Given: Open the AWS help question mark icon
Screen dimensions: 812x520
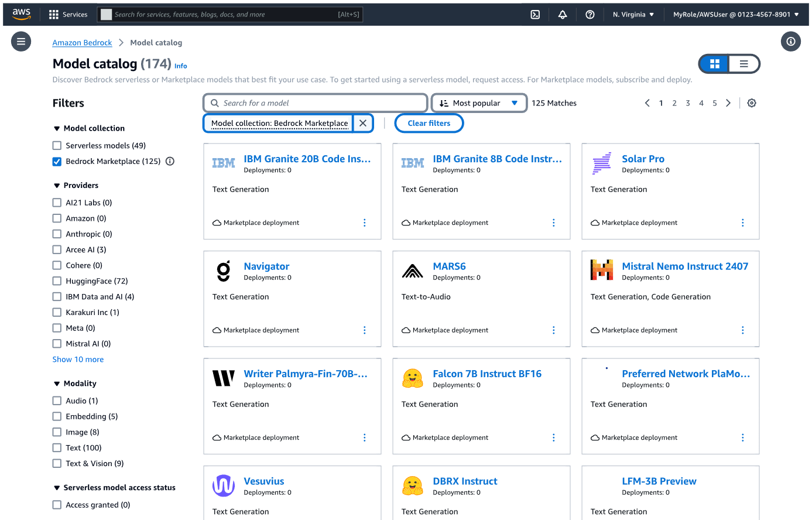Looking at the screenshot, I should point(590,14).
